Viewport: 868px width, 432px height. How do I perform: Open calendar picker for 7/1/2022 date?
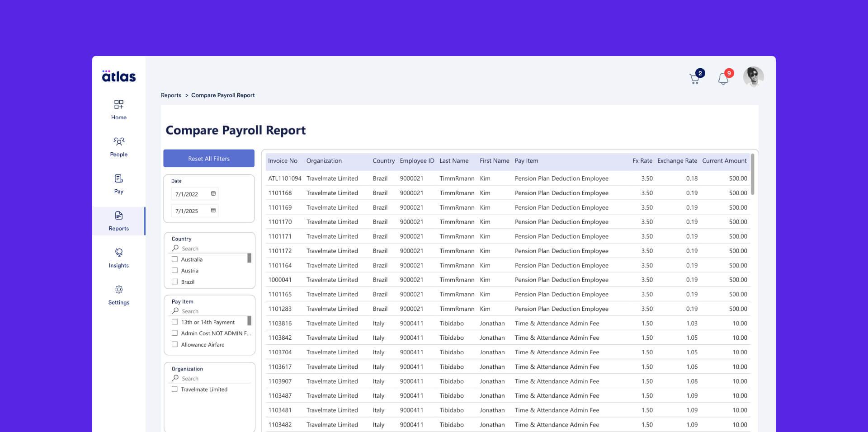[213, 193]
